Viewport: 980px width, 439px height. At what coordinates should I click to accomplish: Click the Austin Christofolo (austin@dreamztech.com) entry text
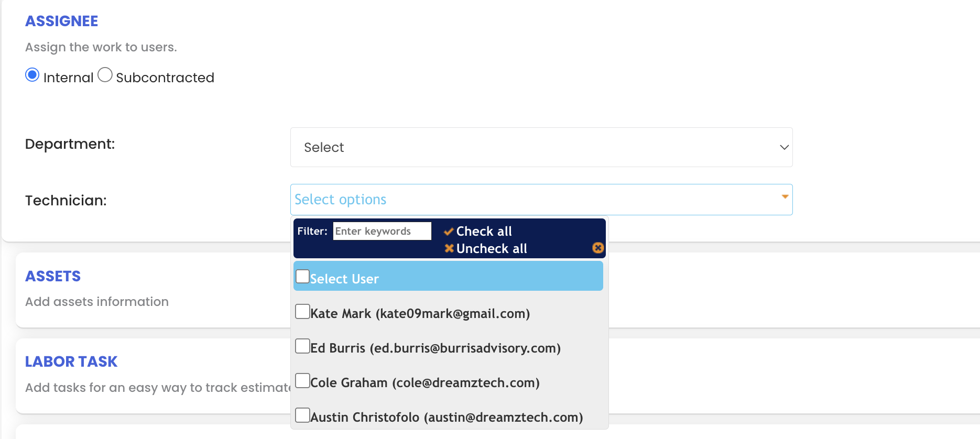click(x=447, y=417)
